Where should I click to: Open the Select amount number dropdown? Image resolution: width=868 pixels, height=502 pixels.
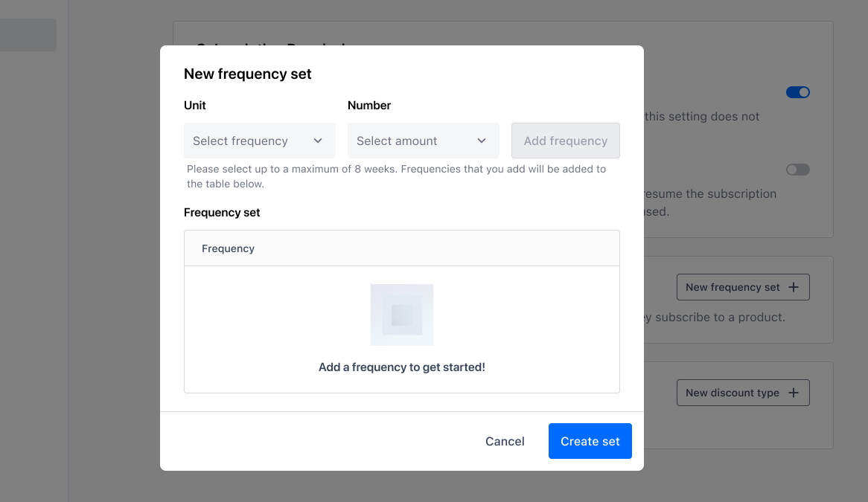pos(424,141)
